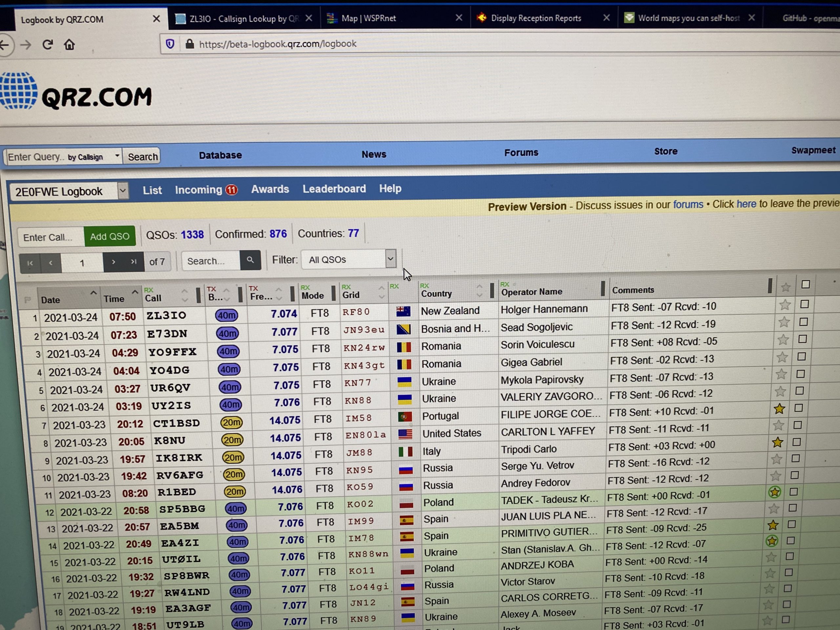Go to next logbook page arrow
The height and width of the screenshot is (630, 840).
[113, 262]
